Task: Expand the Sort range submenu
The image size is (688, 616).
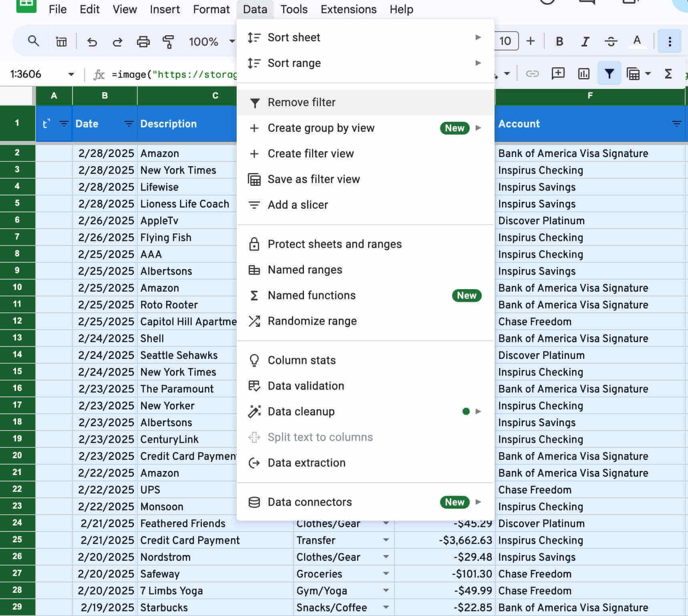Action: (x=365, y=63)
